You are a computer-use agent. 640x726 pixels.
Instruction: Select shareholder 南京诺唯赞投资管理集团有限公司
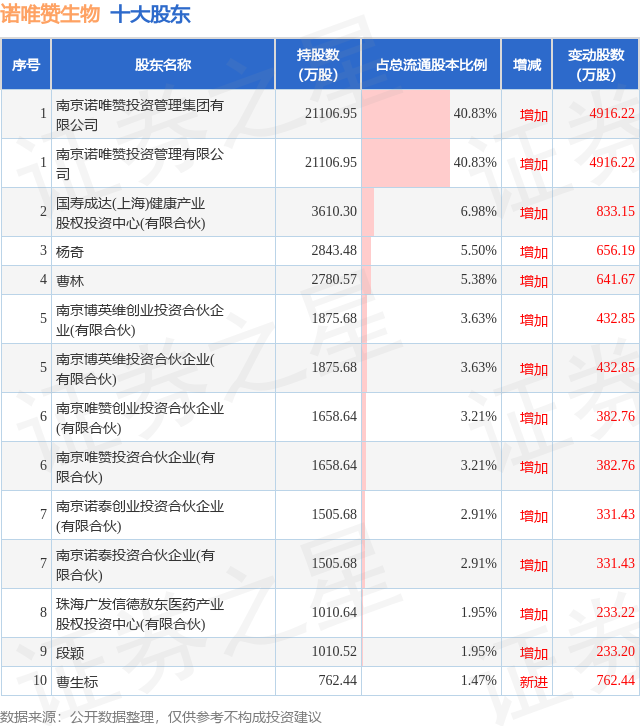[x=140, y=115]
